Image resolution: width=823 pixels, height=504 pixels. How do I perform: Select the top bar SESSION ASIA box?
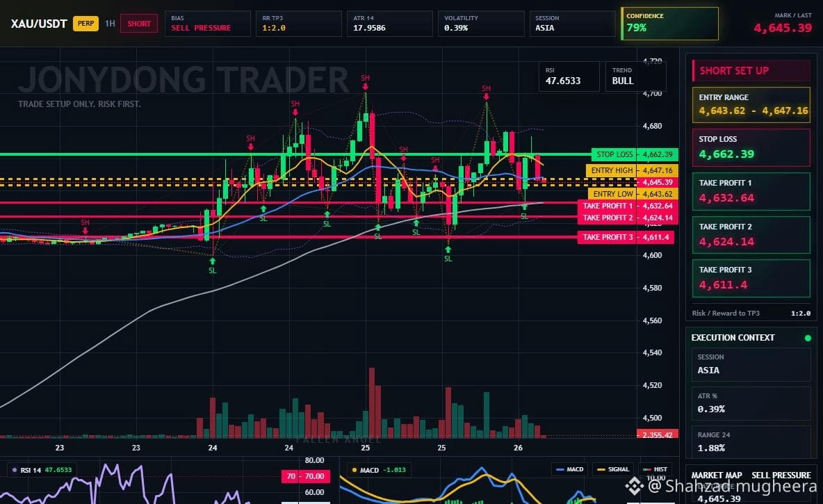[572, 24]
